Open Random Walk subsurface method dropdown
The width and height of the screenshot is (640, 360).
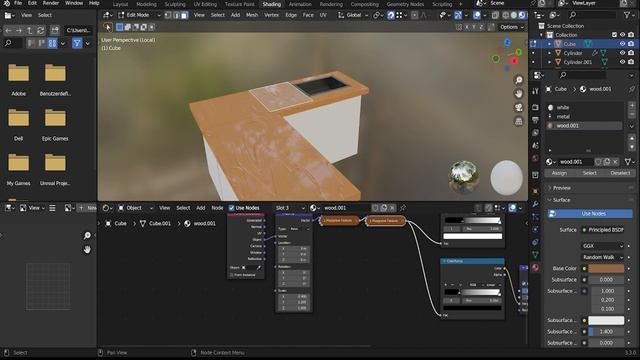pyautogui.click(x=602, y=257)
